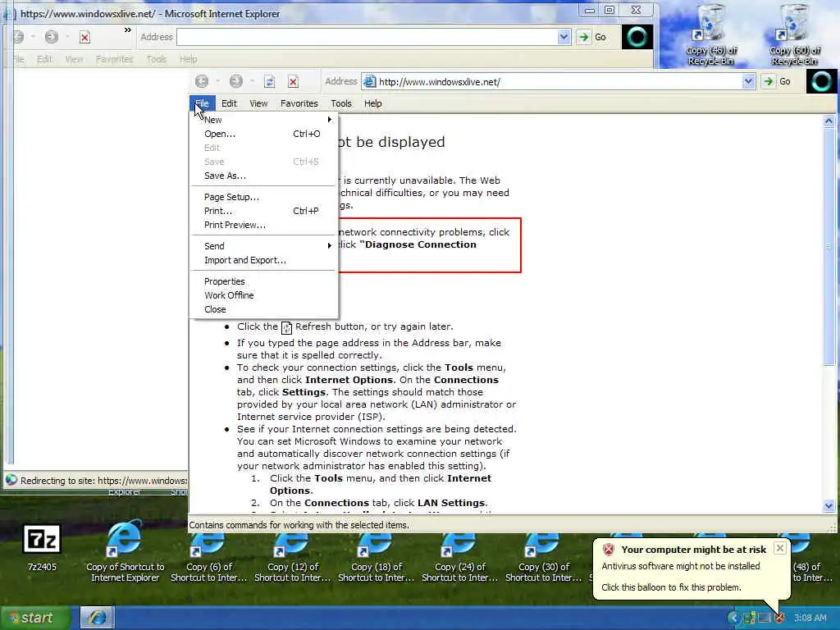Click Copy (12) of Shortcut icon
Screen dimensions: 840x630
[x=292, y=557]
